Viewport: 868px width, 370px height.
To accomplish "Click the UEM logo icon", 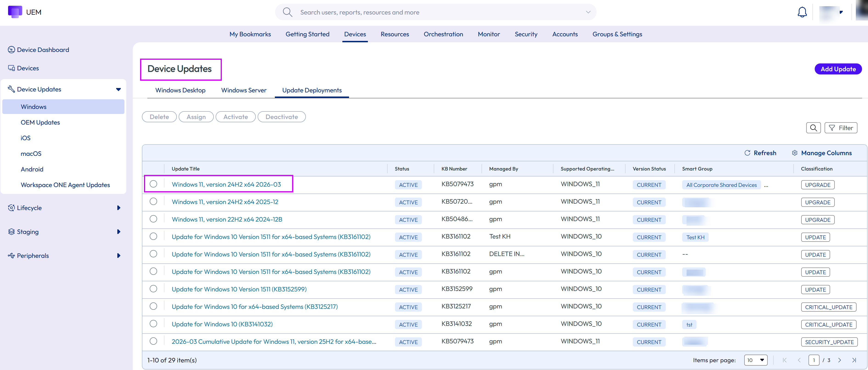I will point(15,12).
